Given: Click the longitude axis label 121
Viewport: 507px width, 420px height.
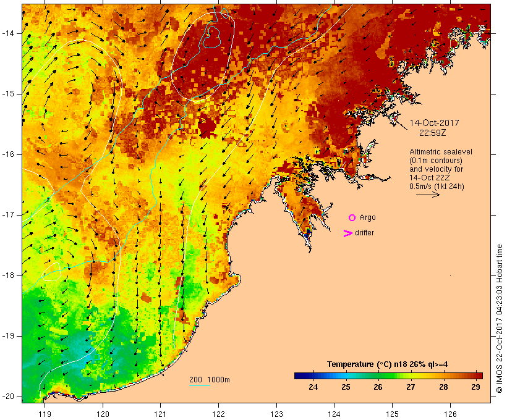Looking at the screenshot, I should pos(160,414).
